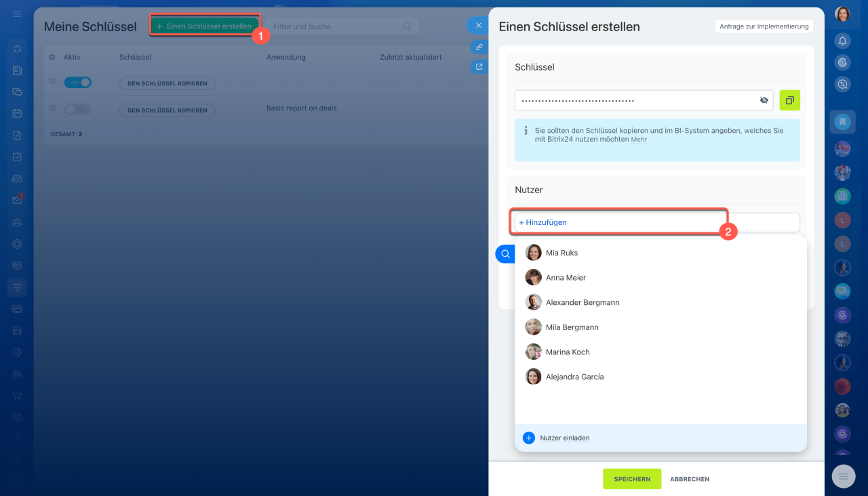Open the hexagon icon in left sidebar
This screenshot has width=868, height=496.
pos(17,243)
